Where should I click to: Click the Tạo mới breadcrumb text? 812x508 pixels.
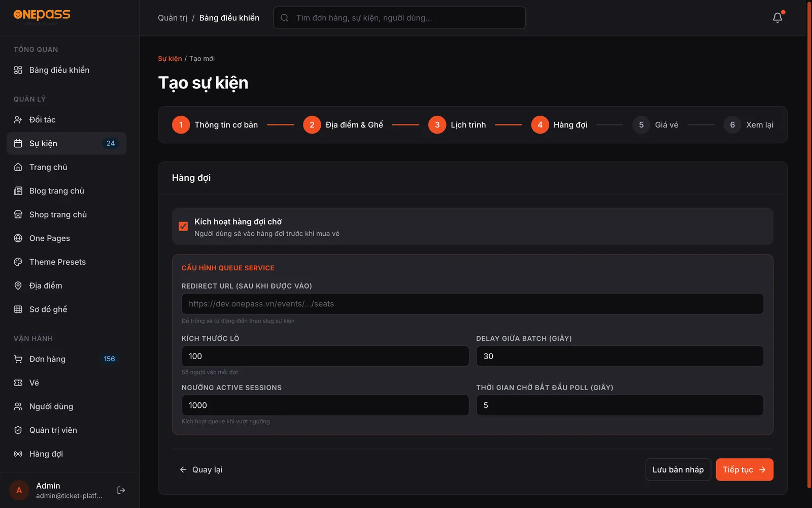[202, 58]
